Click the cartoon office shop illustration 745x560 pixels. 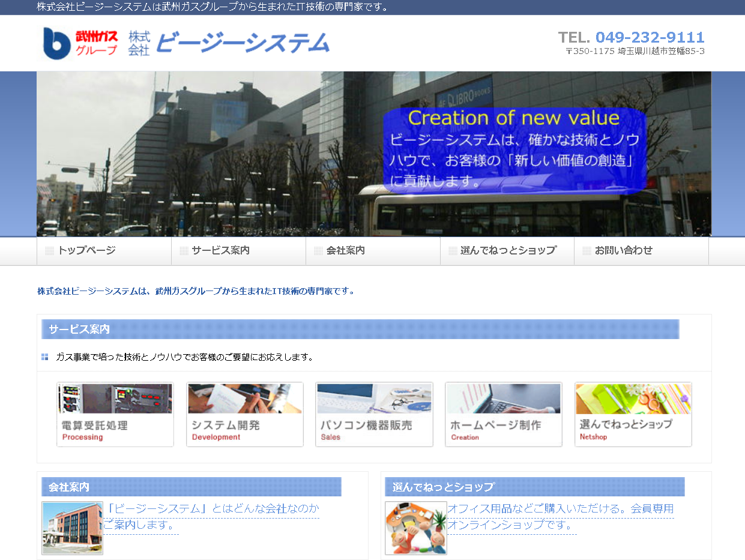tap(415, 528)
